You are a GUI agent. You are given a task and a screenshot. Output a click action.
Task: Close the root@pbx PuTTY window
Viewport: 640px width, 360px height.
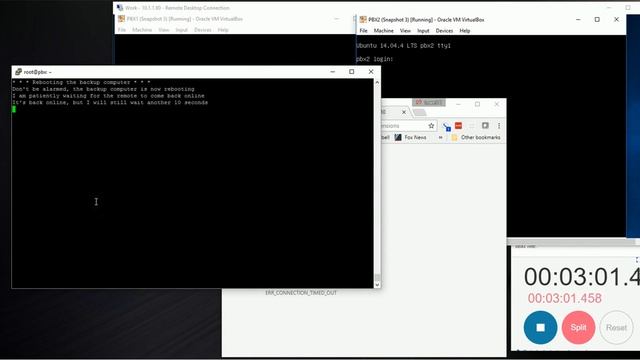pyautogui.click(x=371, y=71)
